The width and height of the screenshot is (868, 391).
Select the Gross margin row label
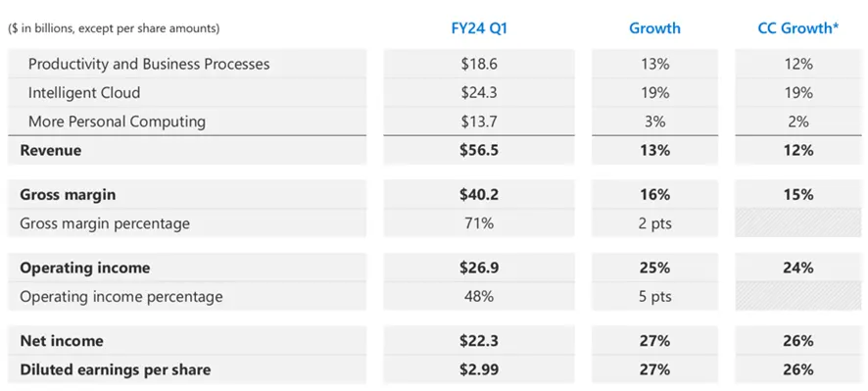point(69,195)
